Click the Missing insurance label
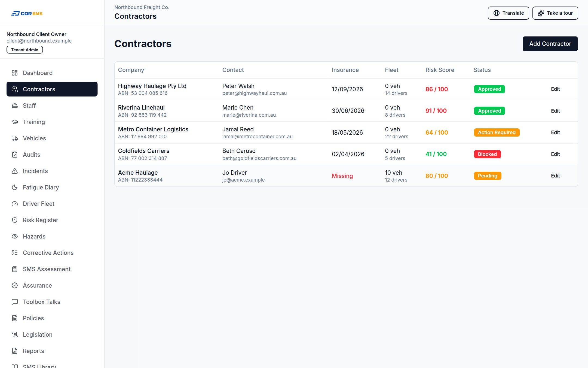 pos(342,176)
